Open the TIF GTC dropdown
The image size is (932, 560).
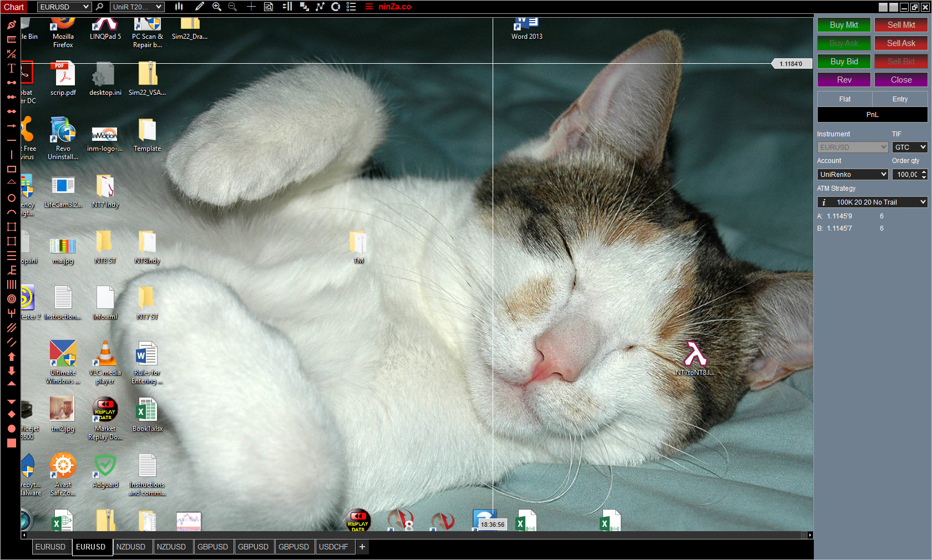coord(910,147)
